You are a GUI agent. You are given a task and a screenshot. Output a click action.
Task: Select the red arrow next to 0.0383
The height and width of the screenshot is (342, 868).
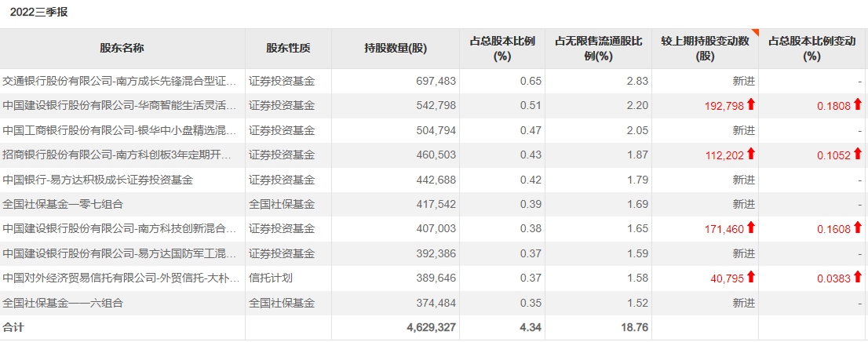[857, 277]
